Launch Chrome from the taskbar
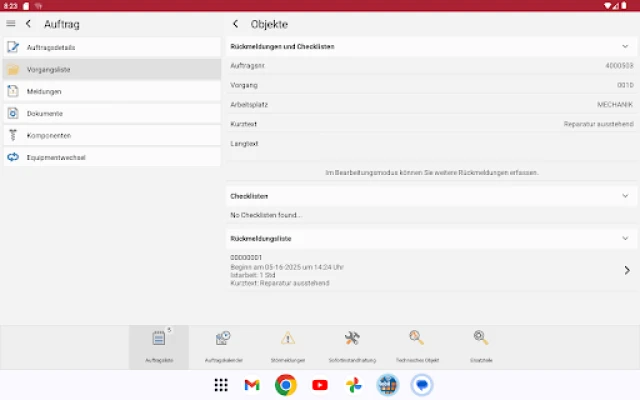Screen dimensions: 640x400 pyautogui.click(x=286, y=385)
